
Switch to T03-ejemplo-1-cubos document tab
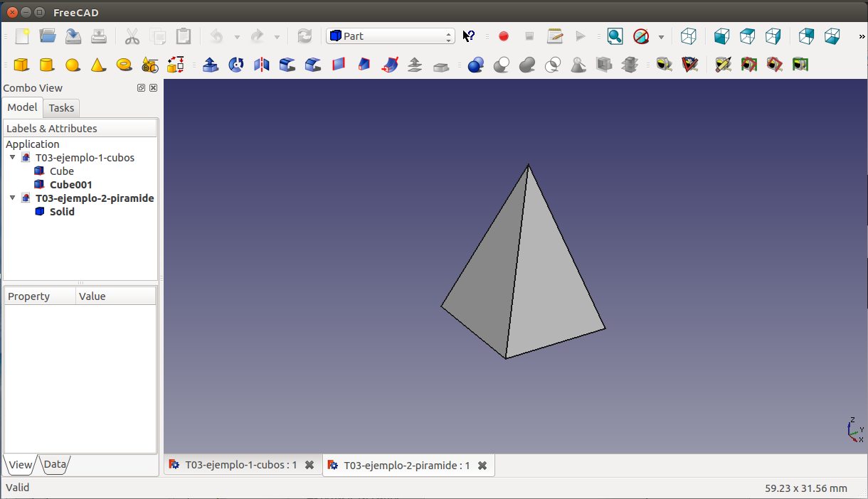tap(240, 465)
